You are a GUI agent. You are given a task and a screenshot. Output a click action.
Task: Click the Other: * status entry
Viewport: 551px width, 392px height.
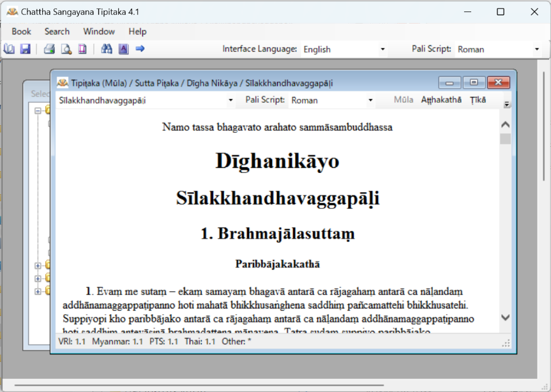236,342
